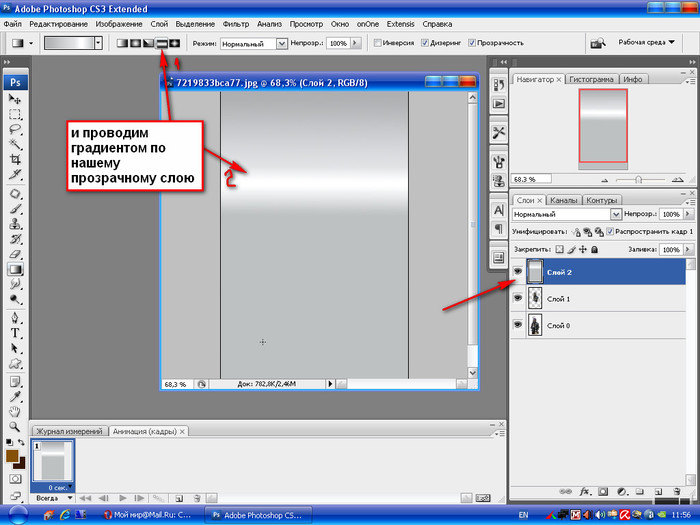Select the Custom Shape tool
The image size is (700, 525).
15,363
